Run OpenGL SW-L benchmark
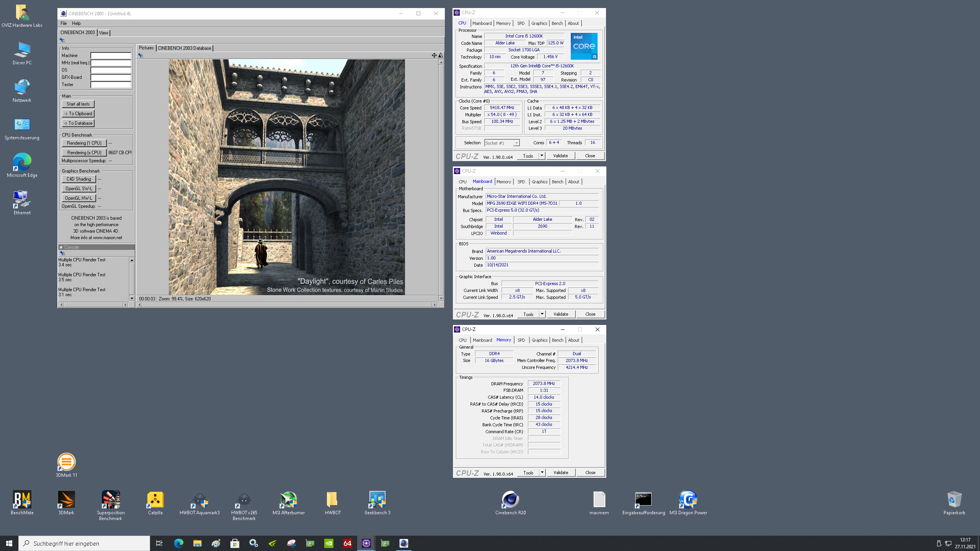This screenshot has width=980, height=551. [79, 189]
